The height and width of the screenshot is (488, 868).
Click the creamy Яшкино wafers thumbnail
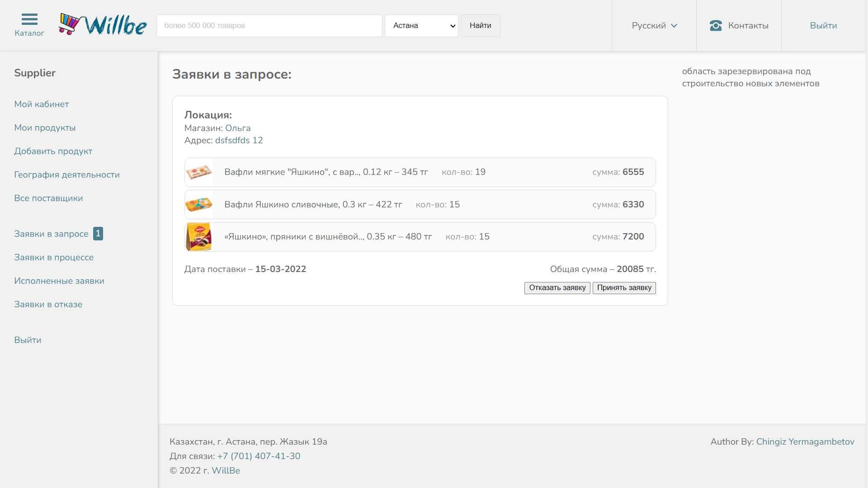point(199,205)
